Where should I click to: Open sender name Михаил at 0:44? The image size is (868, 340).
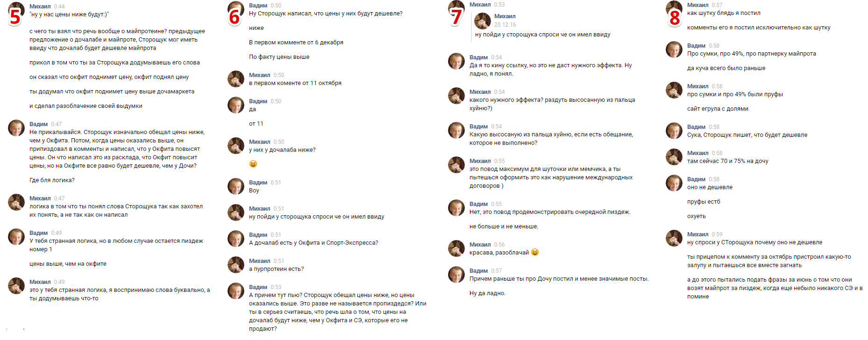(x=40, y=7)
